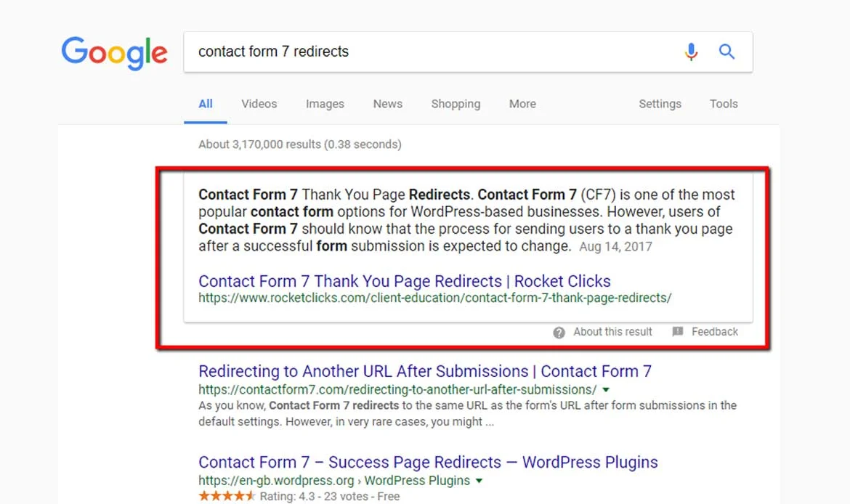Click the voice search microphone icon
Image resolution: width=850 pixels, height=504 pixels.
coord(691,52)
